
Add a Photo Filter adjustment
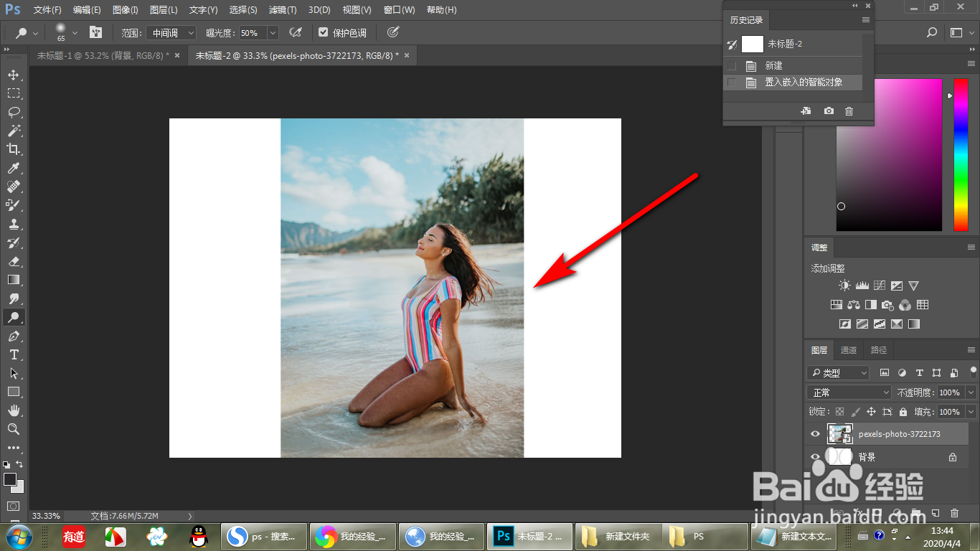pyautogui.click(x=888, y=305)
